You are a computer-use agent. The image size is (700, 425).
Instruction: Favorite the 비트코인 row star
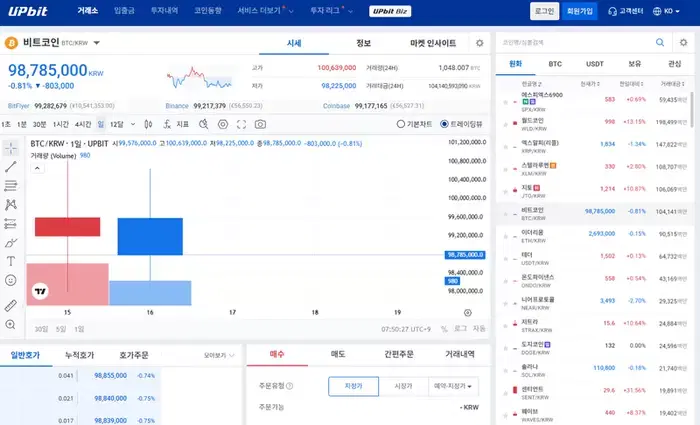tap(505, 214)
